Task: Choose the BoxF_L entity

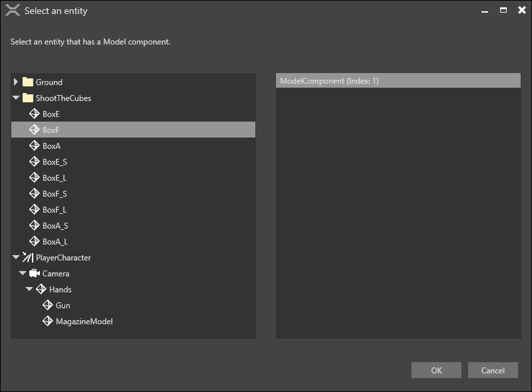Action: 55,210
